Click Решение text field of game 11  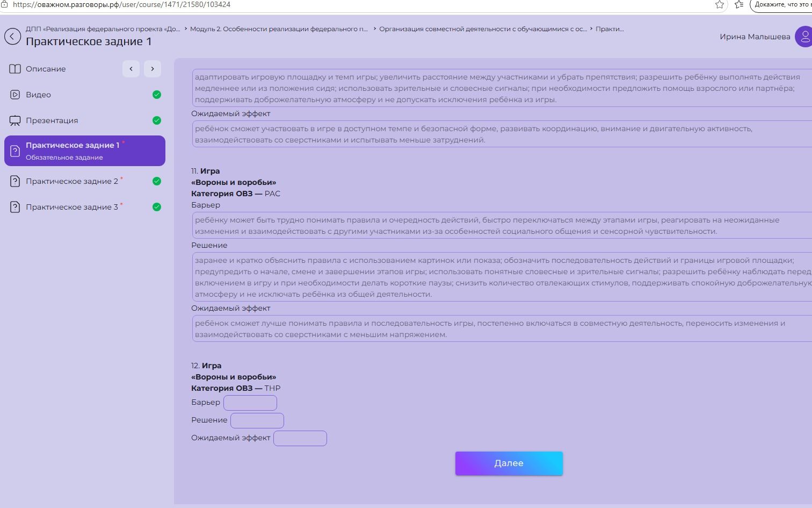(x=502, y=277)
